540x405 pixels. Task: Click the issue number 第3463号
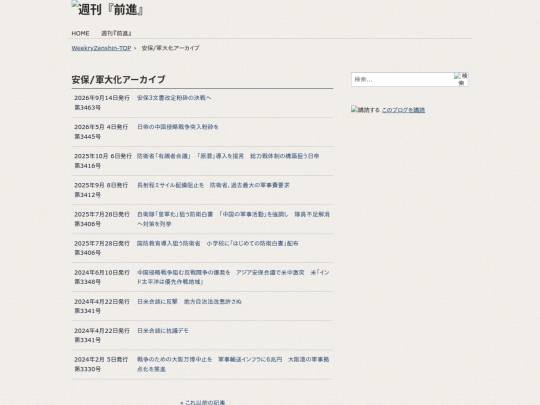87,107
